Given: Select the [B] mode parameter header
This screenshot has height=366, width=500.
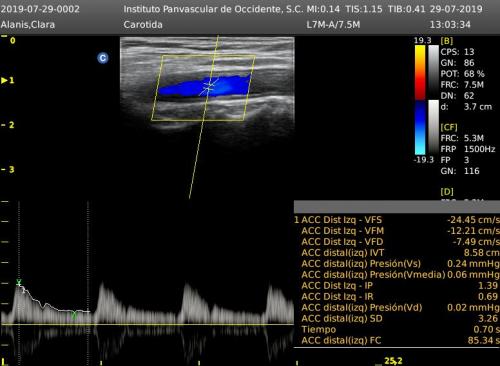Looking at the screenshot, I should point(447,41).
